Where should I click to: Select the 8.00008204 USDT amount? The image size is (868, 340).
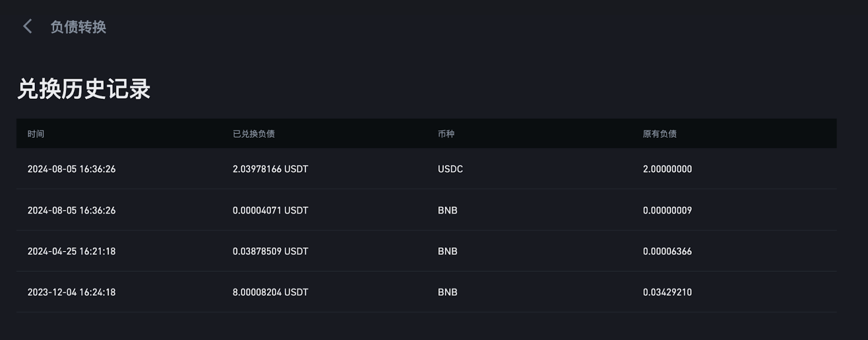point(270,292)
